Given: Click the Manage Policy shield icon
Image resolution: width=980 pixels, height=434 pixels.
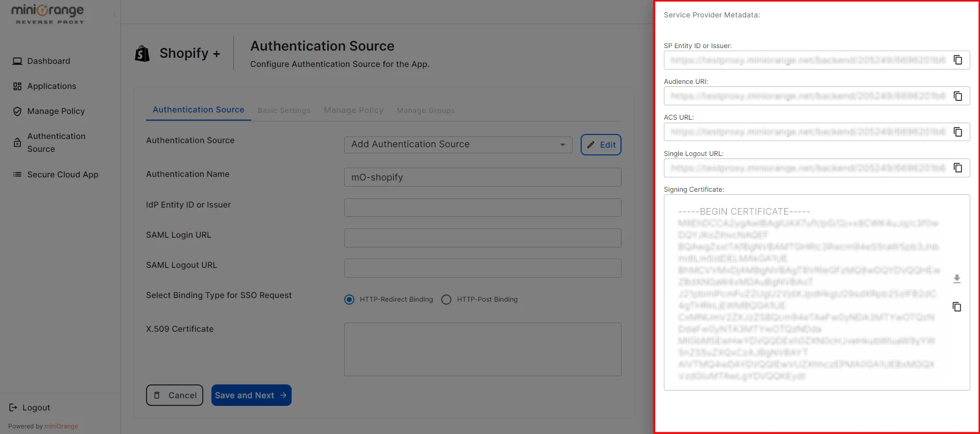Looking at the screenshot, I should pos(17,111).
